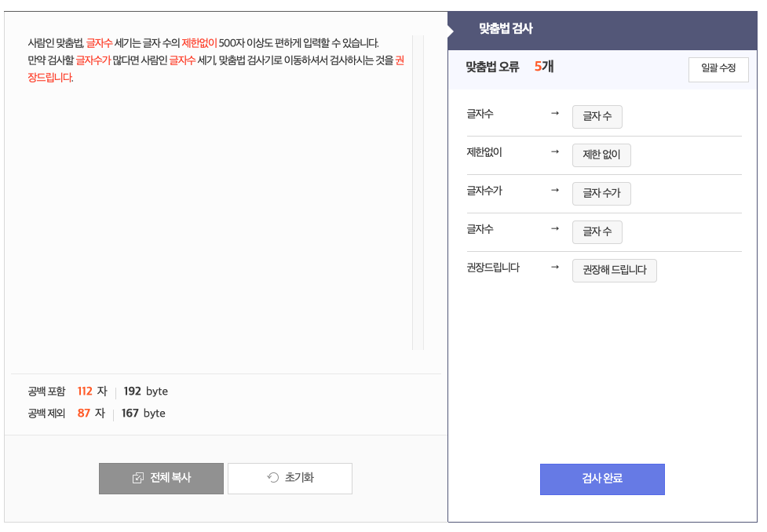Click the 192 byte value
The image size is (767, 532).
click(146, 392)
